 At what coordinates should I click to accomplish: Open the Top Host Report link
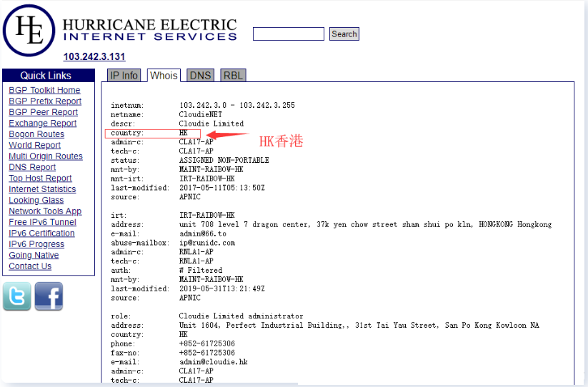point(40,178)
